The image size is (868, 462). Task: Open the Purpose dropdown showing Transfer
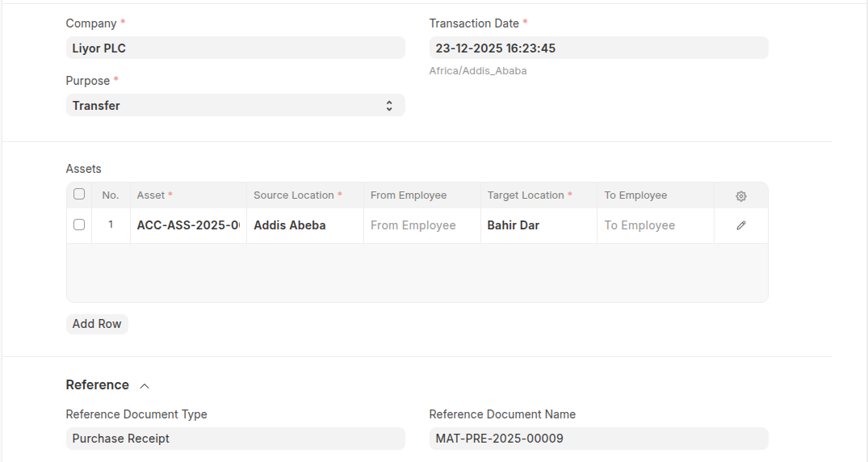(235, 106)
